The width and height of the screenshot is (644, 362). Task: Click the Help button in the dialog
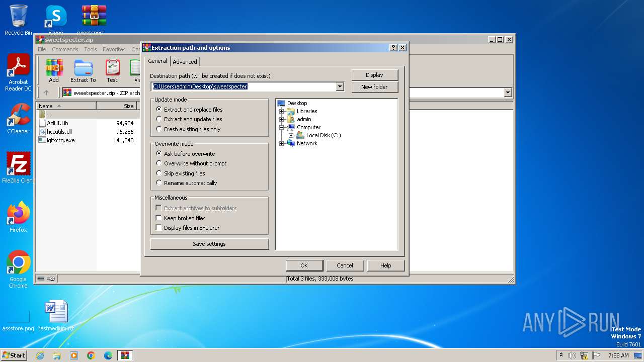[x=385, y=265]
